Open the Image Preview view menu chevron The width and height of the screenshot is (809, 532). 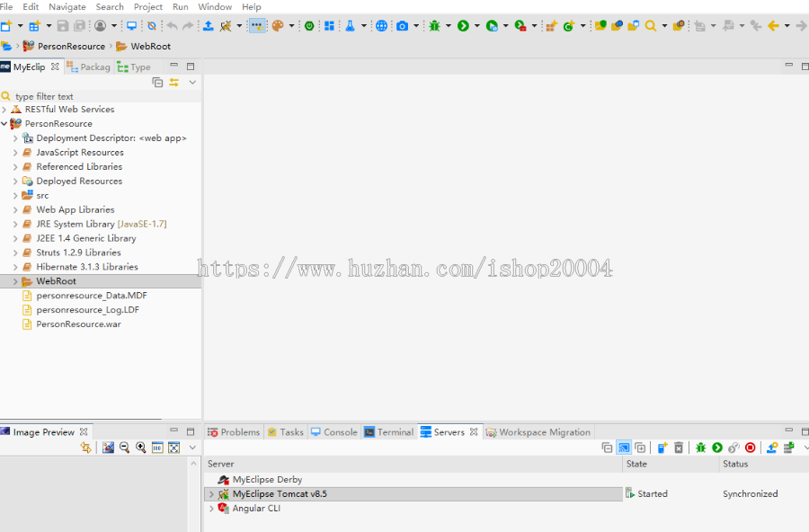[x=192, y=448]
